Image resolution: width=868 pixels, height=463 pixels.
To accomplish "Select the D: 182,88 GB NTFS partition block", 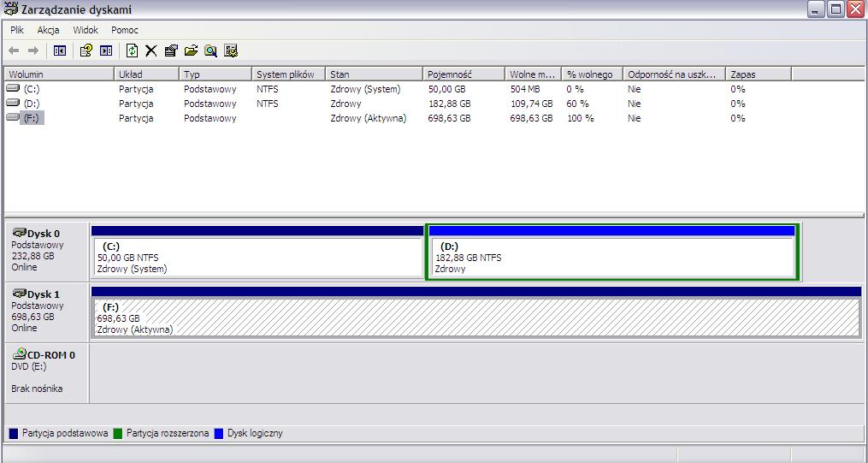I will pyautogui.click(x=611, y=252).
